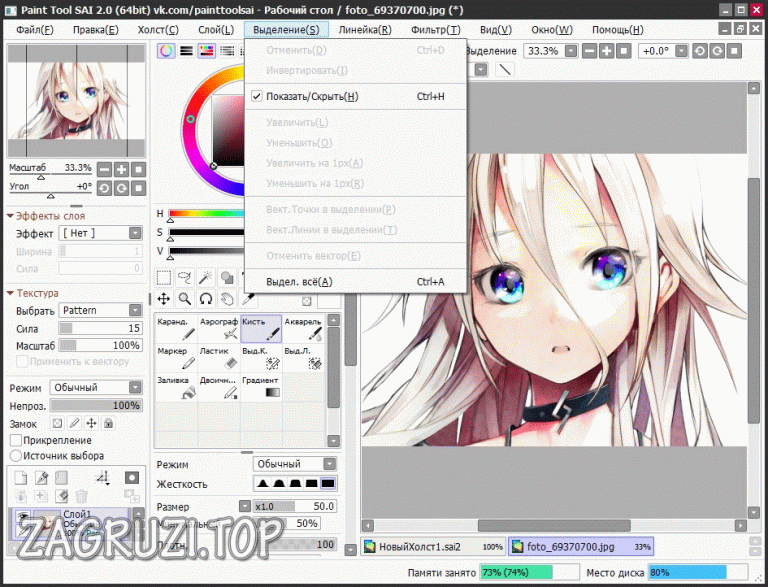Click Выдел. всё in the menu

coord(299,282)
